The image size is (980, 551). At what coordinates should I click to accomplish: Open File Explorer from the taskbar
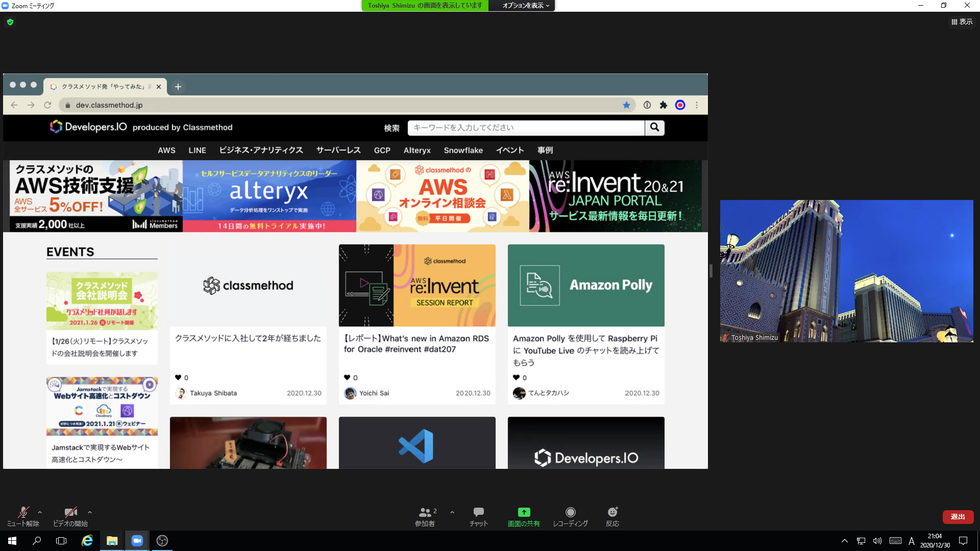pyautogui.click(x=112, y=541)
